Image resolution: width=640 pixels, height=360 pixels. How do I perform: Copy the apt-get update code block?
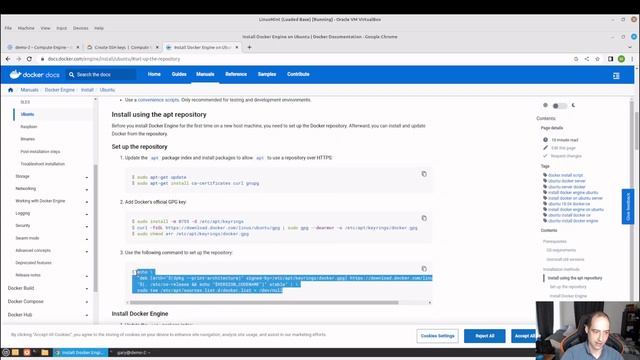pyautogui.click(x=424, y=174)
